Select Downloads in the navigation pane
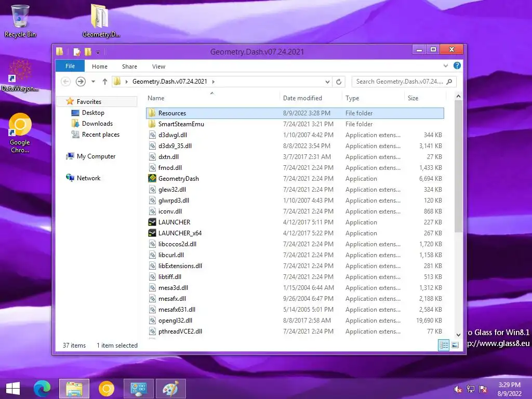 [97, 124]
